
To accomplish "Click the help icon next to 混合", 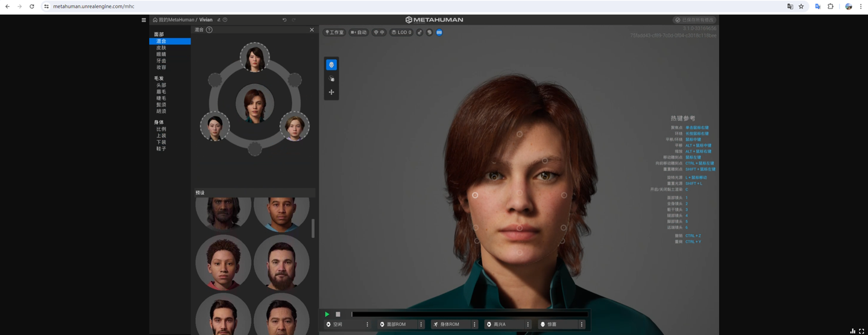I will [209, 30].
